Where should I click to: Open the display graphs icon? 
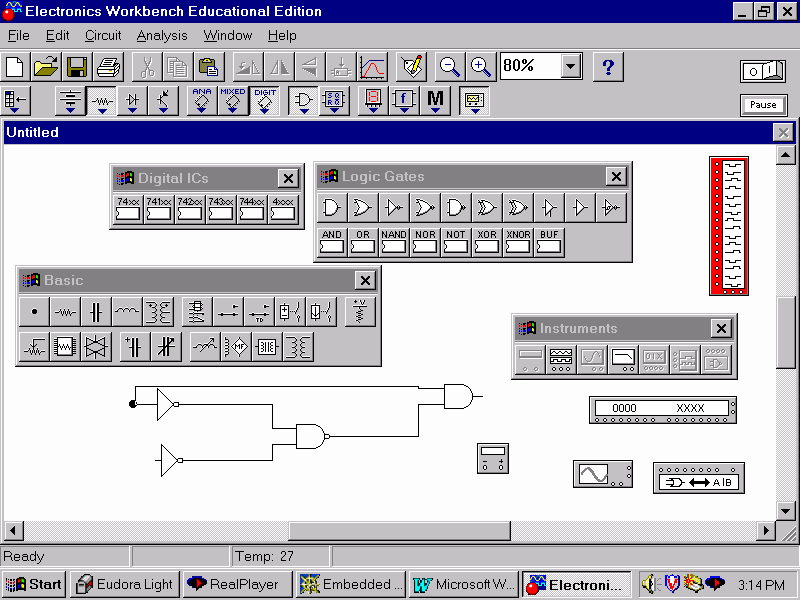372,67
